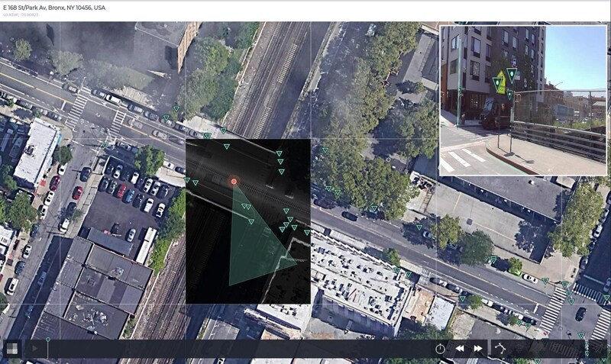Select the top-center green marker in the dark overlay
This screenshot has height=364, width=611.
226,146
